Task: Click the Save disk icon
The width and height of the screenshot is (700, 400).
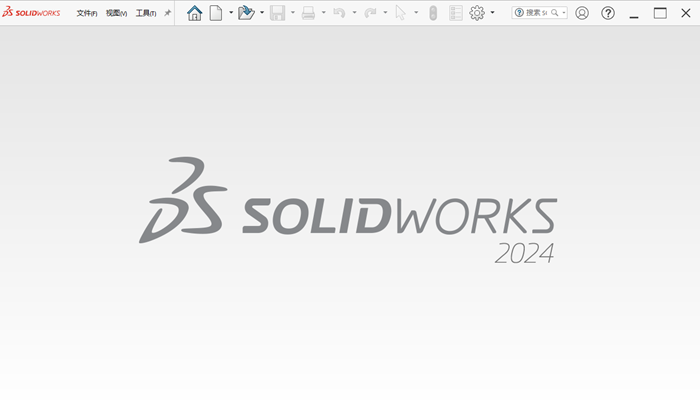Action: point(277,13)
